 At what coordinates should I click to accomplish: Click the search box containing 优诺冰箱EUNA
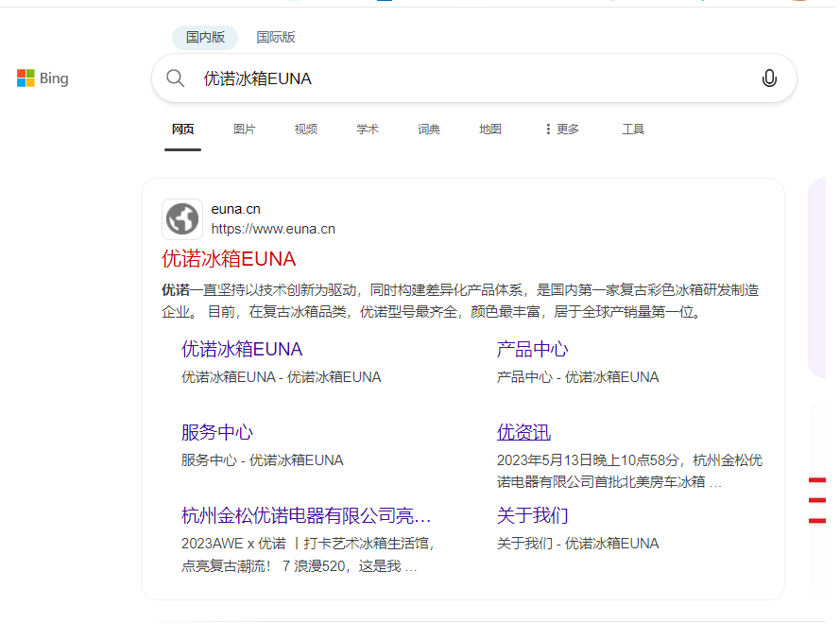[474, 78]
